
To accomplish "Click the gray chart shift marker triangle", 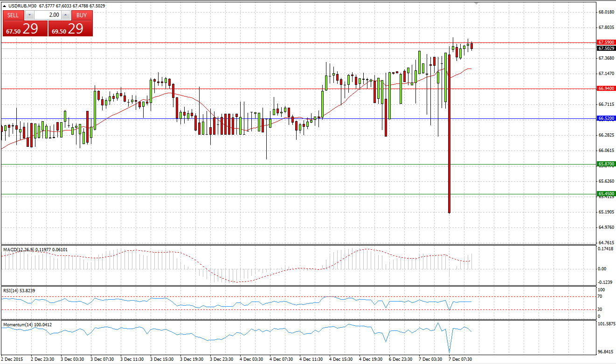I will click(x=477, y=3).
